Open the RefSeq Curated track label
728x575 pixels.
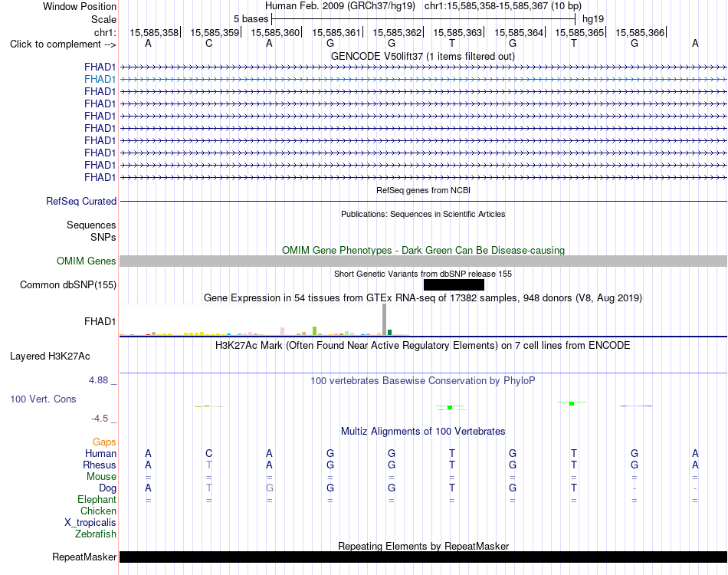tap(81, 201)
